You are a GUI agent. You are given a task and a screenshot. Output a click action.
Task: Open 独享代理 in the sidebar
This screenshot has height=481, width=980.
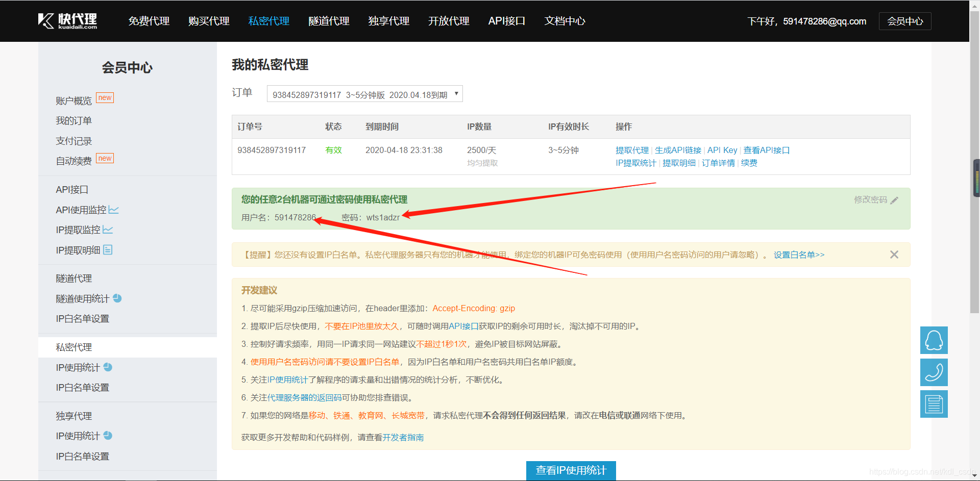coord(73,416)
